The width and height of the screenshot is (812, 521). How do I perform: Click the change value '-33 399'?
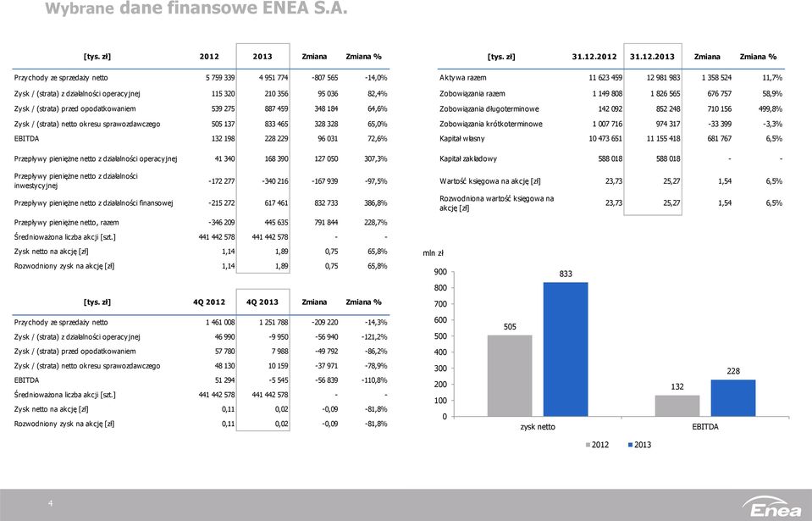point(719,124)
